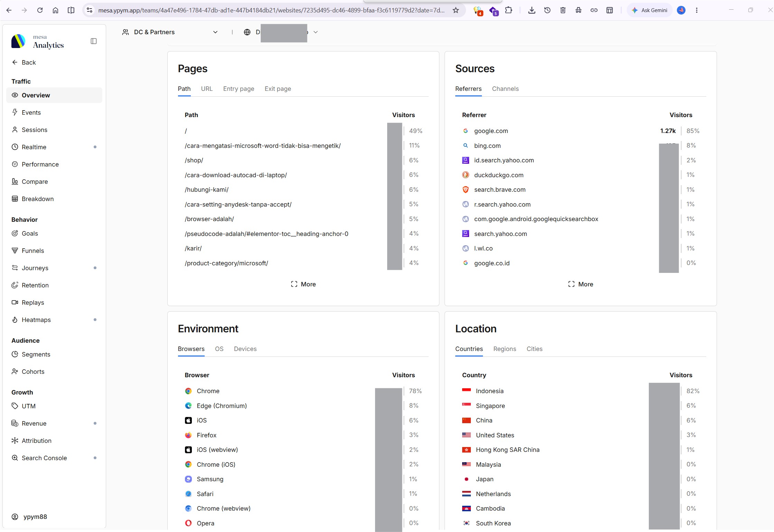Switch Location to Regions tab

pyautogui.click(x=504, y=349)
